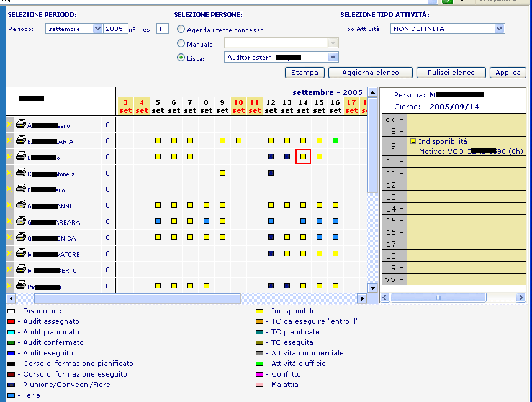Click the printer icon in the ONICA row
The image size is (532, 402).
pos(21,237)
